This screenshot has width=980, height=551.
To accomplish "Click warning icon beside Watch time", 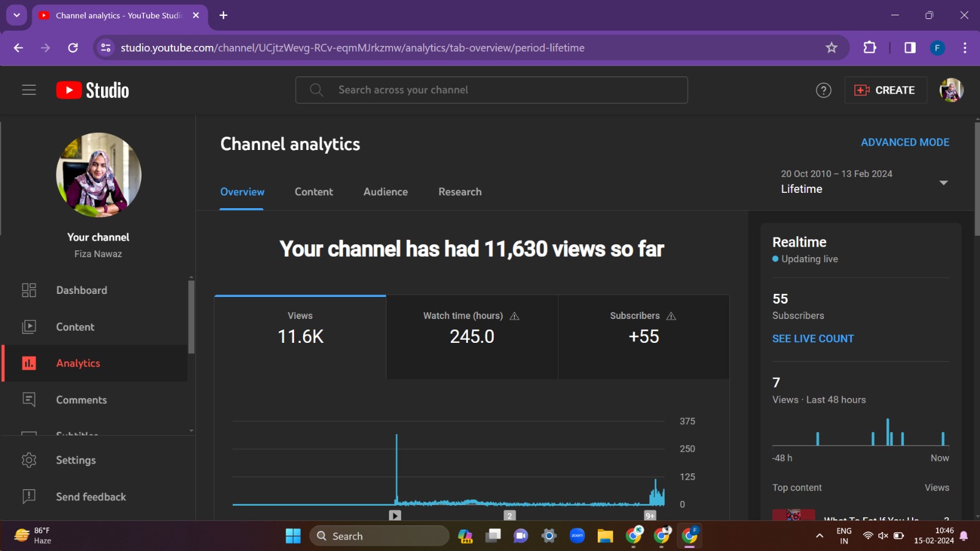I will click(514, 316).
